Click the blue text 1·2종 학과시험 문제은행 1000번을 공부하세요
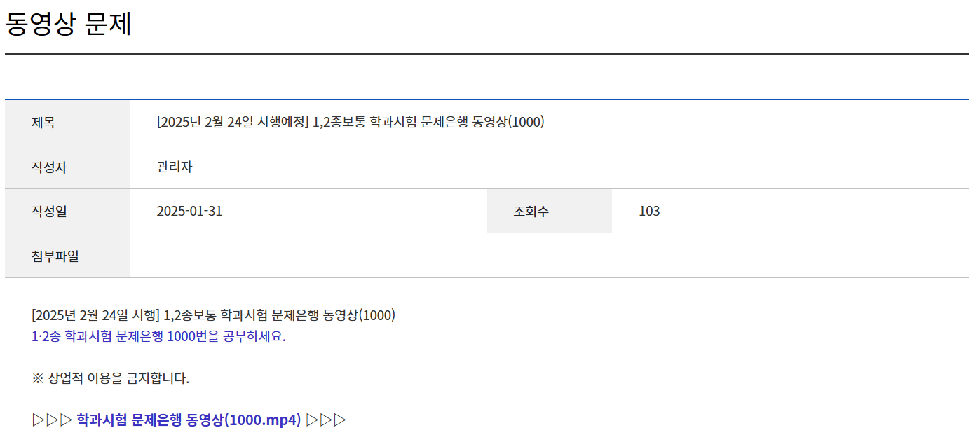 (158, 336)
